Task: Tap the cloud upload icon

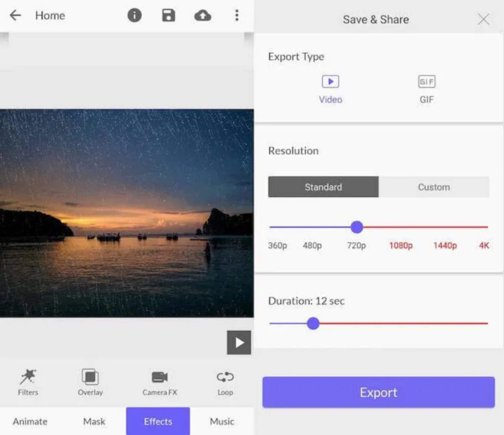Action: pos(203,16)
